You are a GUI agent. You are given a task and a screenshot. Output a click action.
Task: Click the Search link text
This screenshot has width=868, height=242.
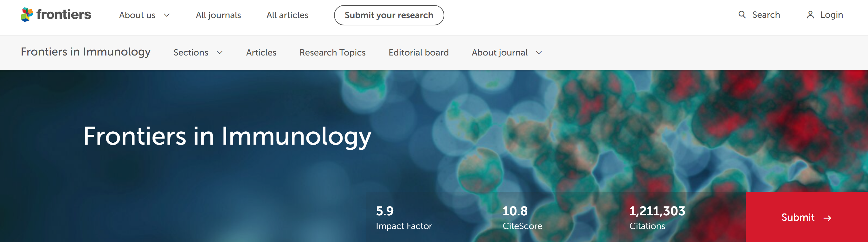[766, 15]
